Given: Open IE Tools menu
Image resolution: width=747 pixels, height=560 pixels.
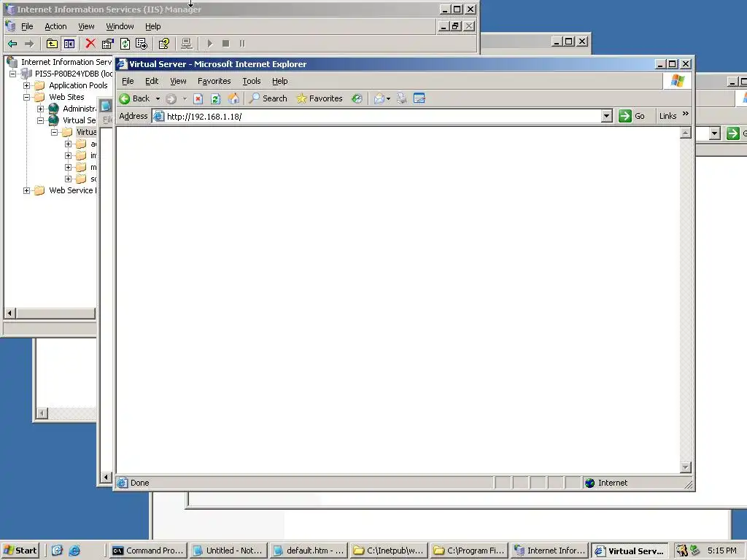Looking at the screenshot, I should pos(252,82).
